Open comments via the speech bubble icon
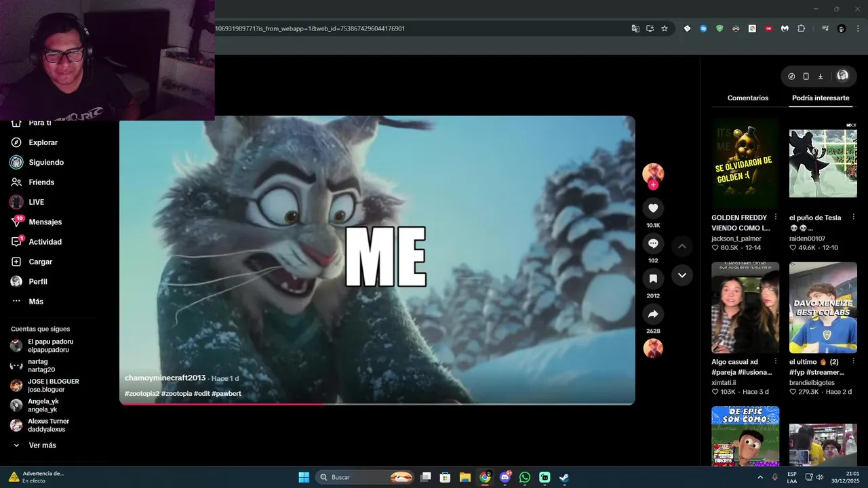This screenshot has width=868, height=488. (x=653, y=243)
